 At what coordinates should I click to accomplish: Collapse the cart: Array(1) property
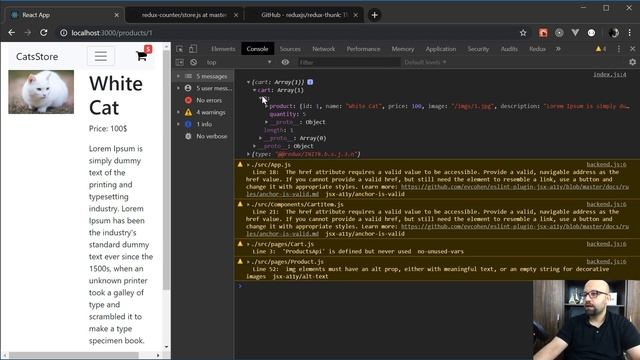tap(254, 90)
